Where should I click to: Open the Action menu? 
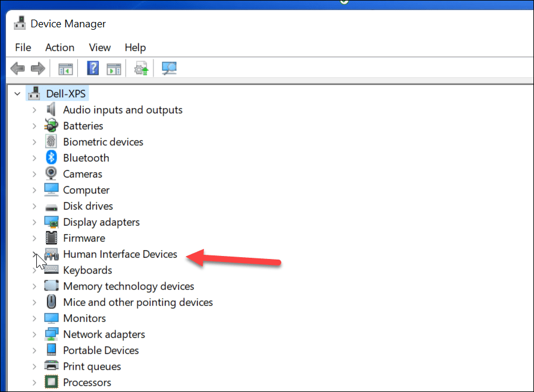[x=59, y=48]
